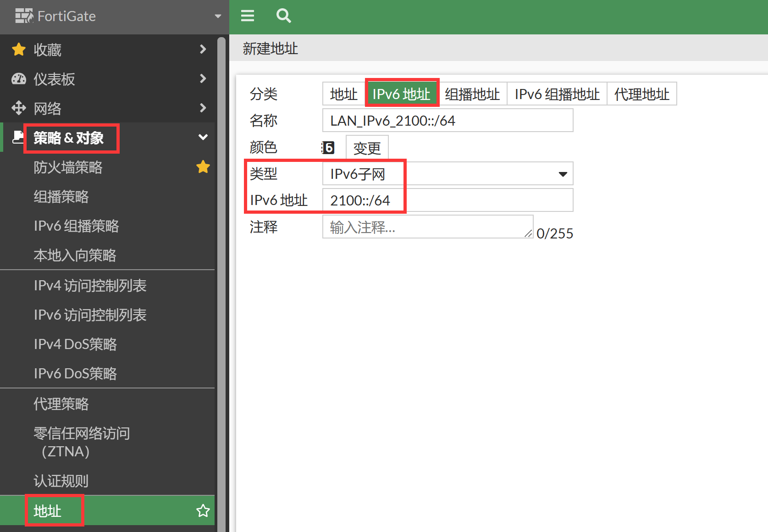The width and height of the screenshot is (768, 532).
Task: Select the 组播地址 category option
Action: 472,94
